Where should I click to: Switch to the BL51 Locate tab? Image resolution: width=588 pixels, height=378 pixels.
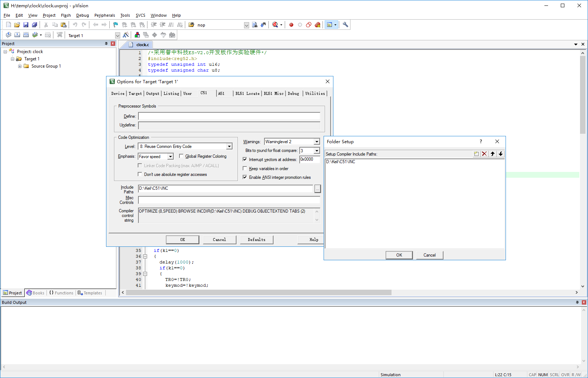pos(247,93)
